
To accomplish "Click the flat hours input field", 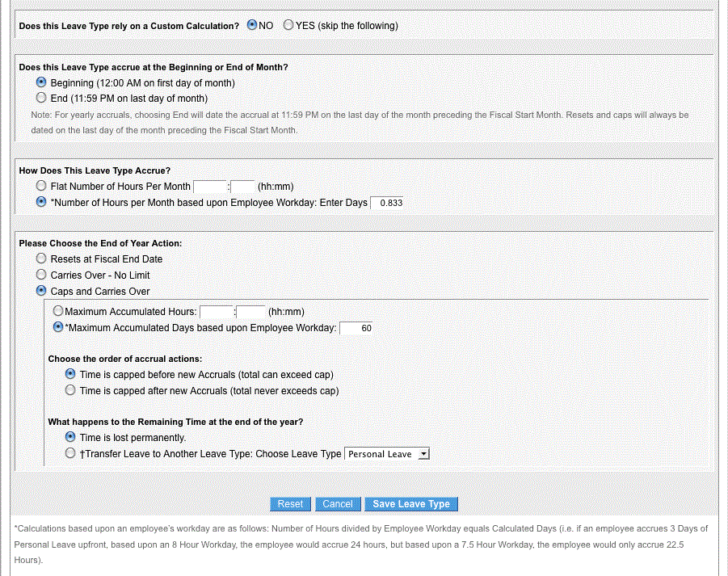I will tap(210, 187).
